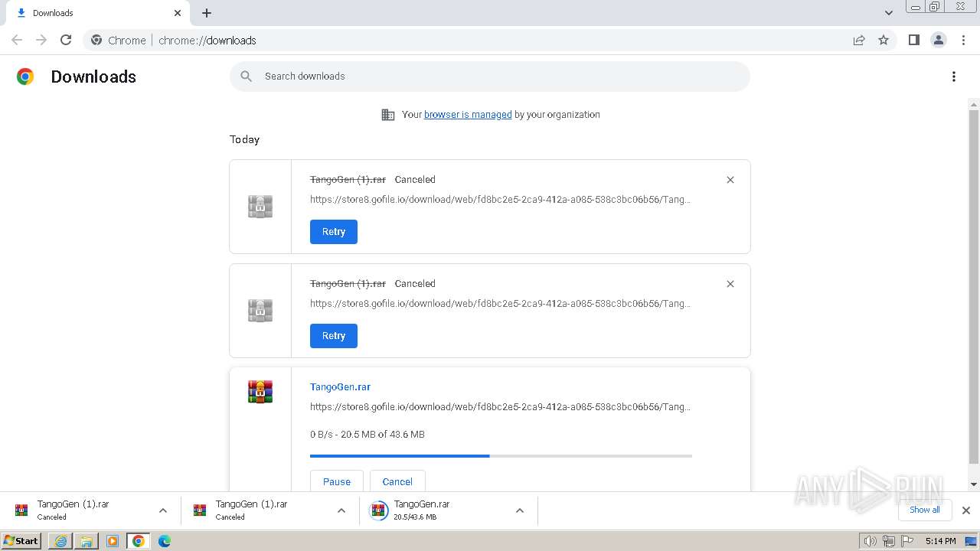Open Internet Explorer from the taskbar
The width and height of the screenshot is (980, 551).
[60, 541]
